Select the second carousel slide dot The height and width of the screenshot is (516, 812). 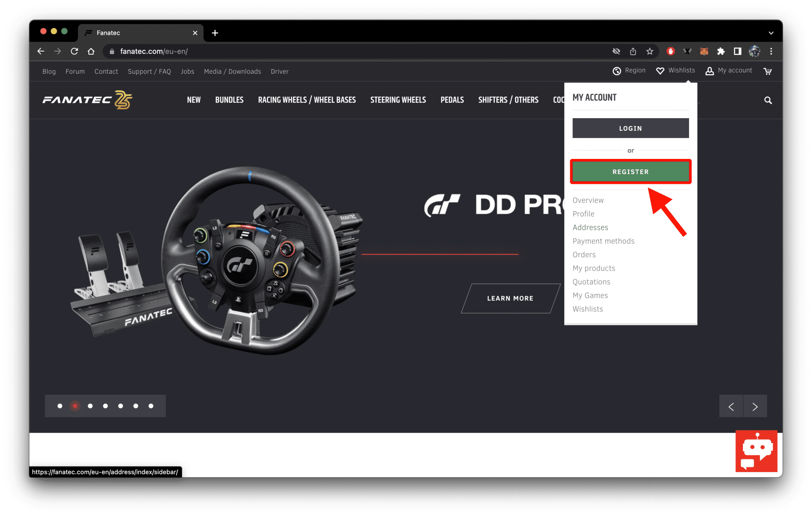click(75, 406)
